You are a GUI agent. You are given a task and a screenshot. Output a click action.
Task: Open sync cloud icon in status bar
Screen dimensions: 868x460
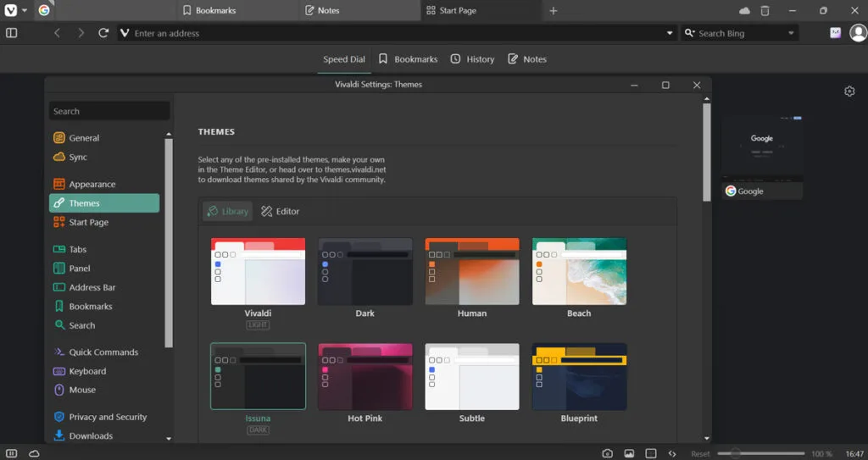[34, 453]
